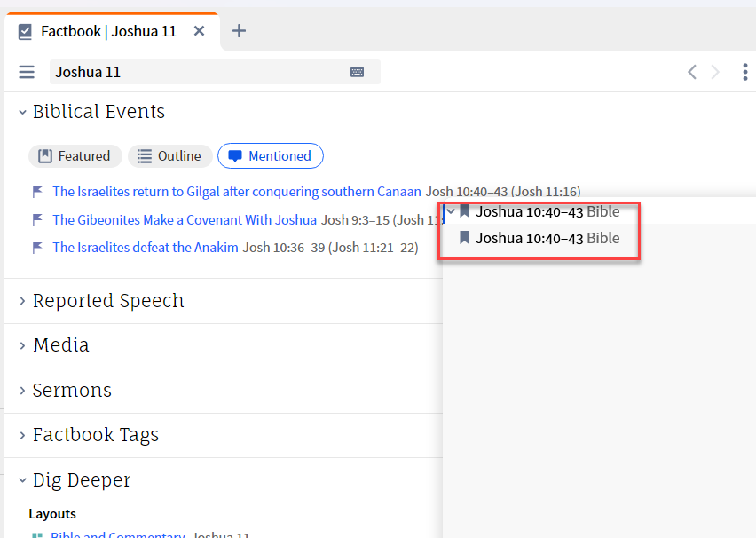The width and height of the screenshot is (756, 538).
Task: Click the bookmark icon for second Joshua 10:40–43 entry
Action: click(x=464, y=238)
